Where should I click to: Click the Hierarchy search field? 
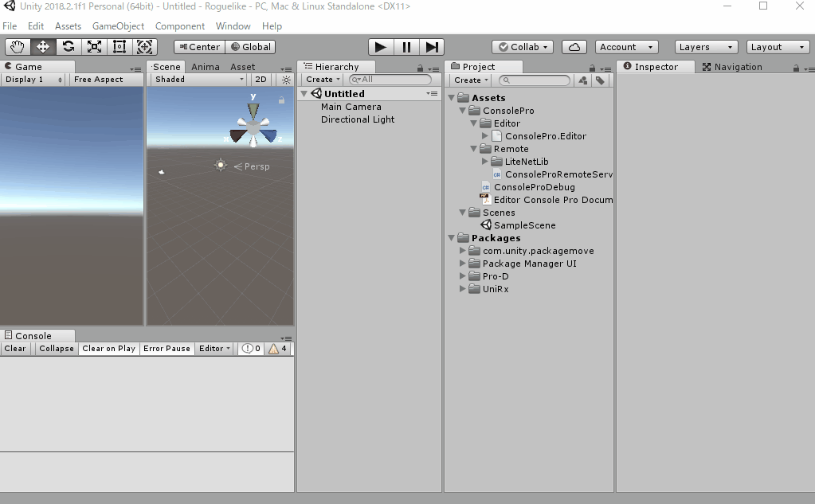point(390,80)
